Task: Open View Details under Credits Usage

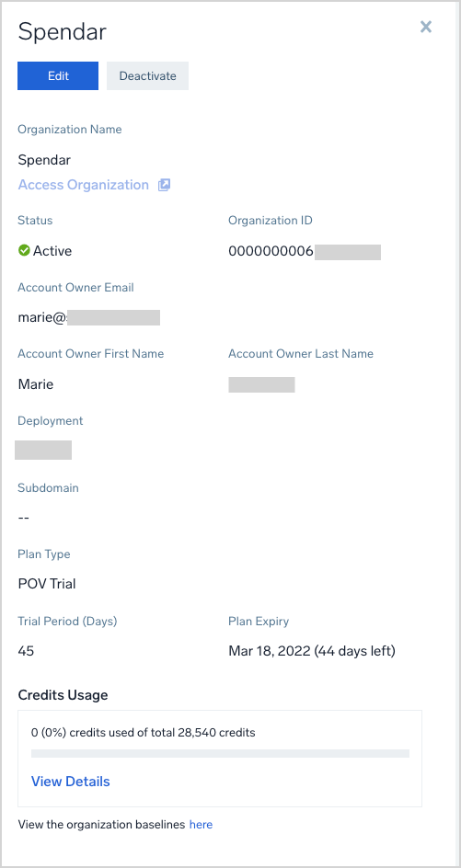Action: (x=70, y=782)
